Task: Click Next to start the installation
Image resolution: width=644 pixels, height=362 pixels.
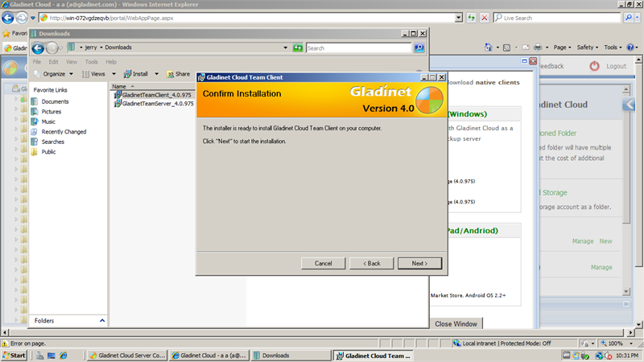Action: [x=419, y=264]
